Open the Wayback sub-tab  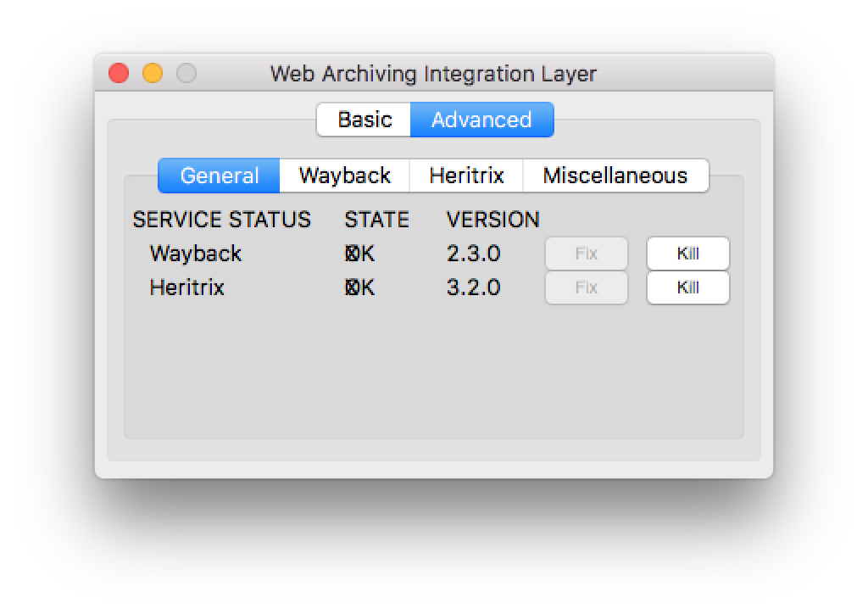(x=344, y=176)
